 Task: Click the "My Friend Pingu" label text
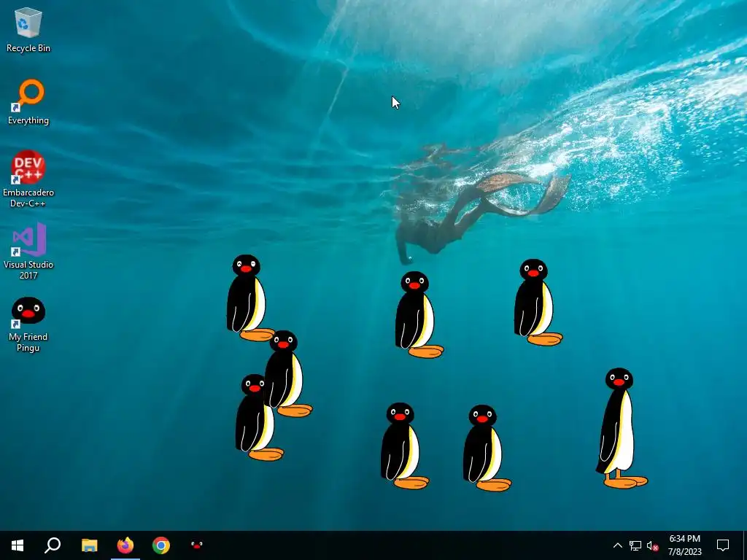(28, 342)
